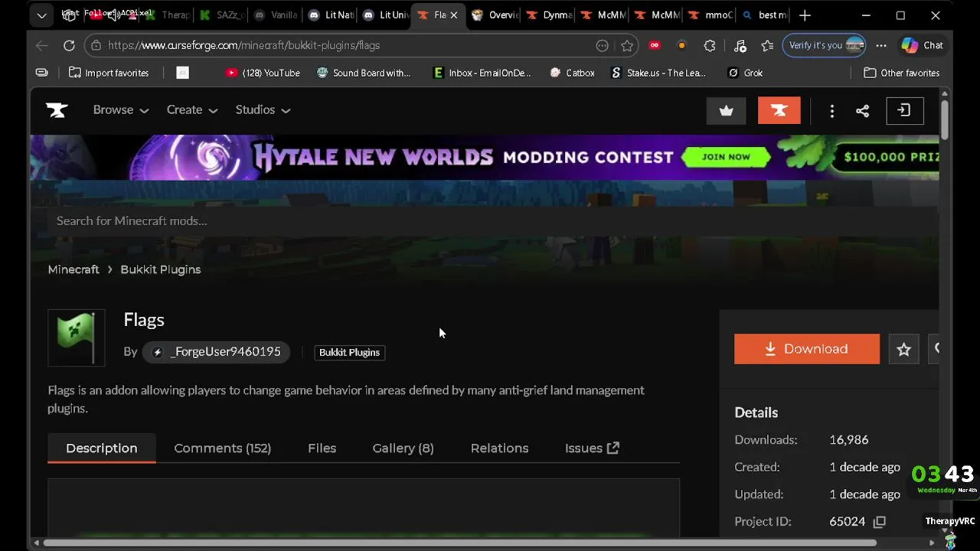Switch to Lit Nati browser tab
The image size is (980, 551).
point(330,15)
